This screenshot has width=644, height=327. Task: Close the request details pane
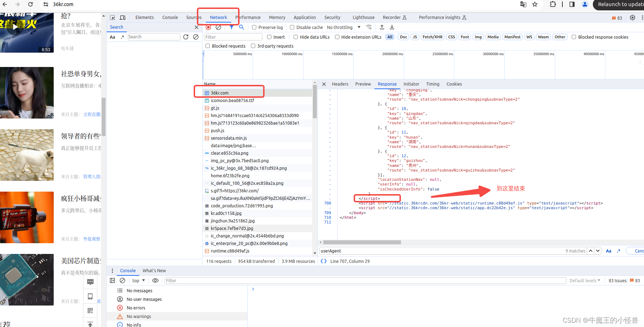point(324,84)
